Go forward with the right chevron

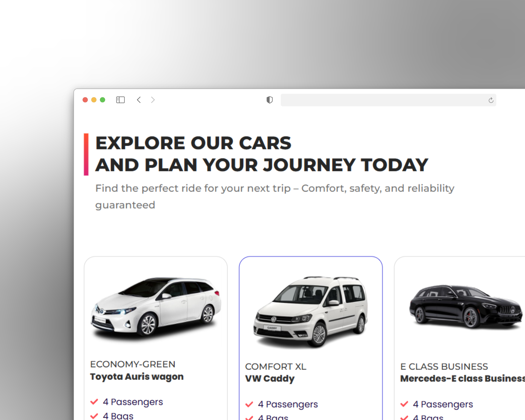pos(153,100)
